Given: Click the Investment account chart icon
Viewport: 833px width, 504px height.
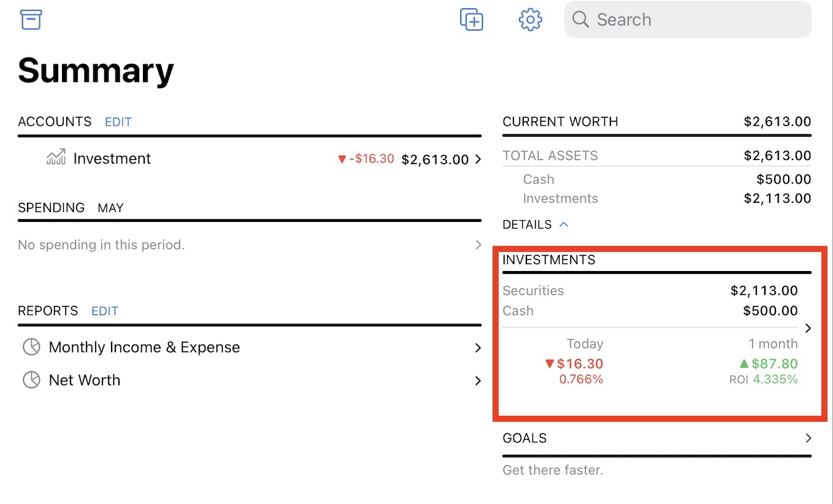Looking at the screenshot, I should [56, 158].
